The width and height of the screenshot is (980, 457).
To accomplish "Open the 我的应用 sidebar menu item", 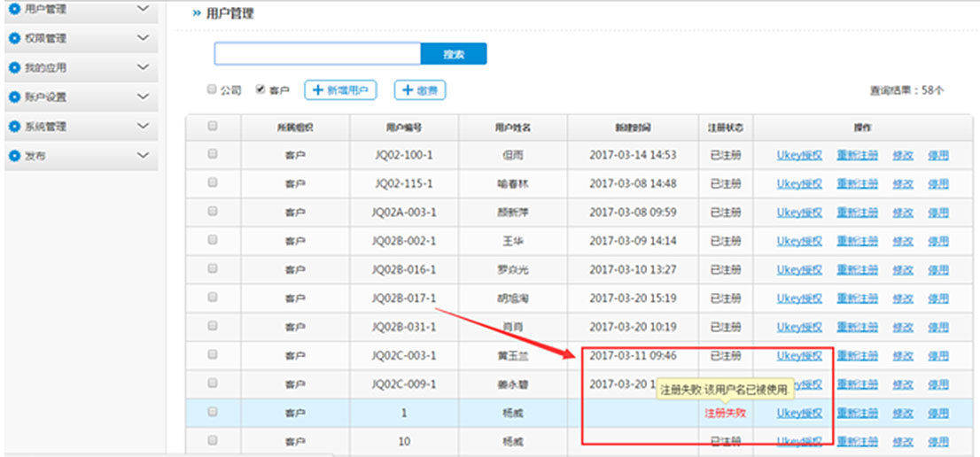I will pyautogui.click(x=46, y=68).
